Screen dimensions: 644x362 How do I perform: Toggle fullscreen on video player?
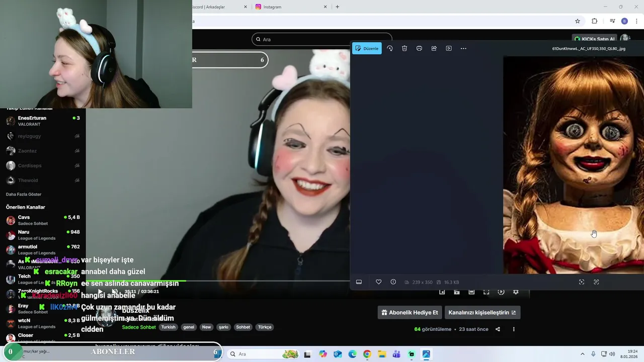(x=486, y=292)
